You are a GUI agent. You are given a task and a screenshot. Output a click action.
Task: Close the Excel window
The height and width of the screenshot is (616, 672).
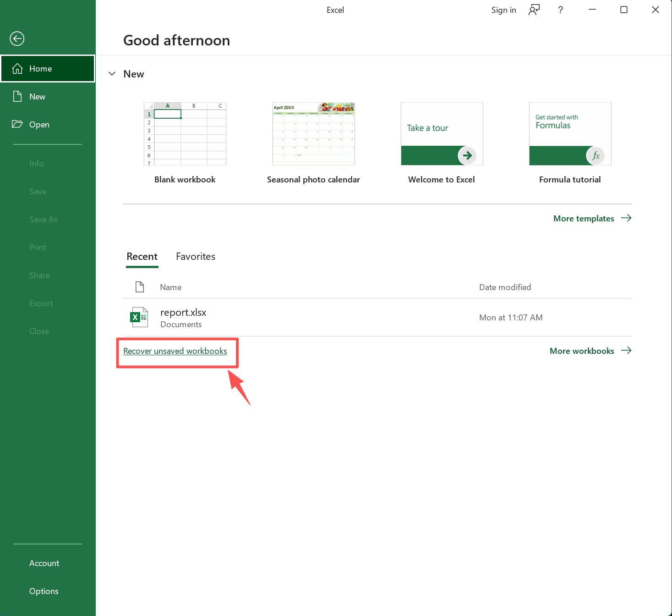656,10
